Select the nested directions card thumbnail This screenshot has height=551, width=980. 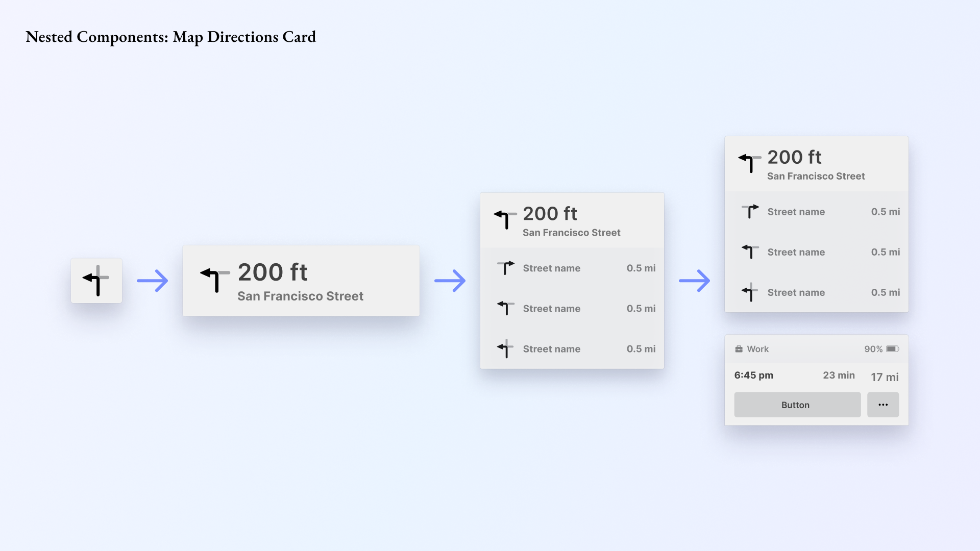pos(96,280)
